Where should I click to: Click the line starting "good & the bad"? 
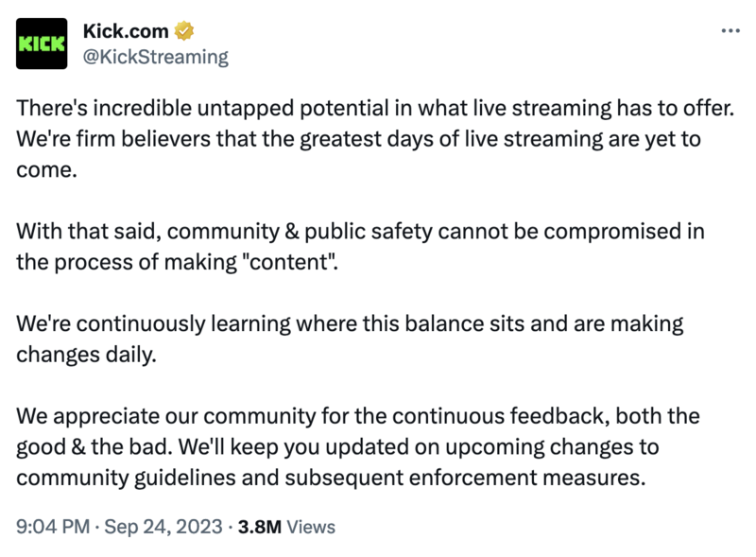(x=337, y=447)
